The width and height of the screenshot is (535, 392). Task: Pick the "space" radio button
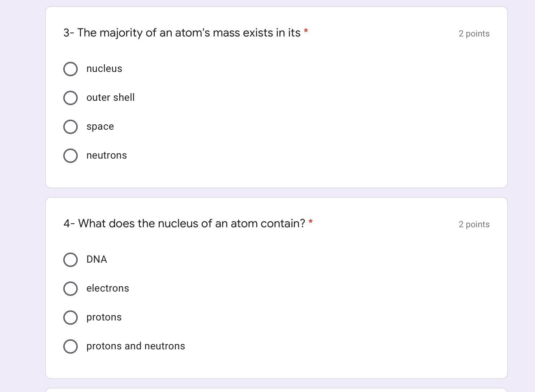point(70,127)
